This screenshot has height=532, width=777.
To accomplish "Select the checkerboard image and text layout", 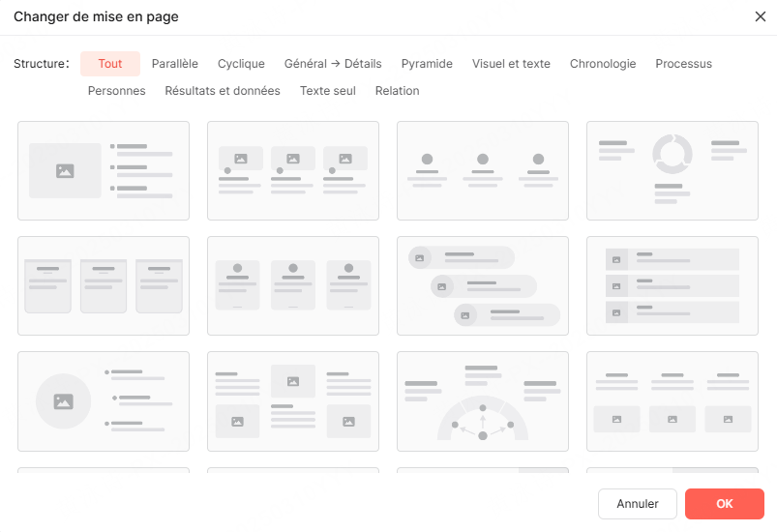I will point(293,401).
